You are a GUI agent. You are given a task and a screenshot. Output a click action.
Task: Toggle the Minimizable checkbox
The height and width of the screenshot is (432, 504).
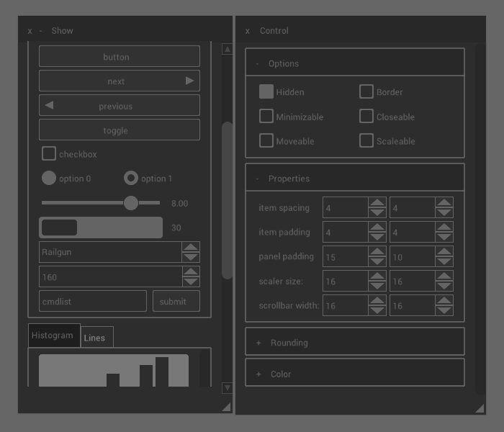pyautogui.click(x=266, y=116)
